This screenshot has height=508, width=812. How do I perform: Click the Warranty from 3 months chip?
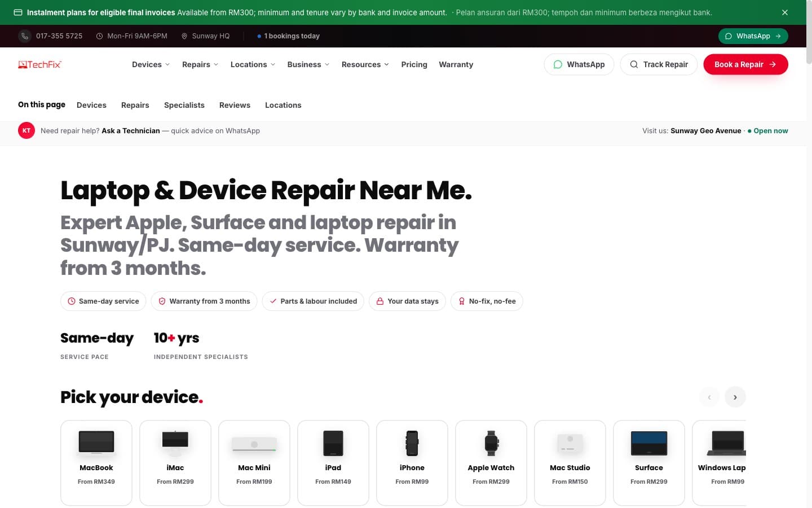[204, 301]
